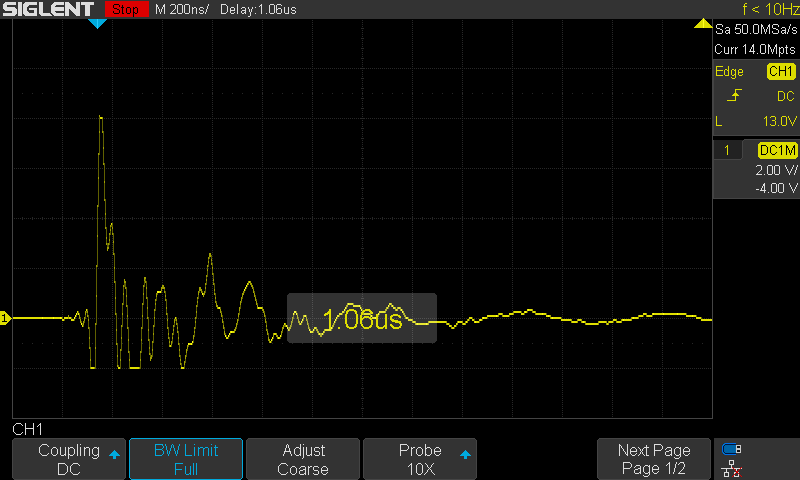Screen dimensions: 800x480
Task: Click the trigger DC coupling label
Action: pos(786,96)
